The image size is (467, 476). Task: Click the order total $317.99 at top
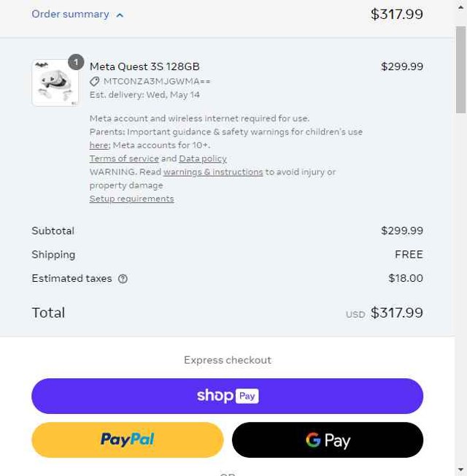click(x=396, y=14)
